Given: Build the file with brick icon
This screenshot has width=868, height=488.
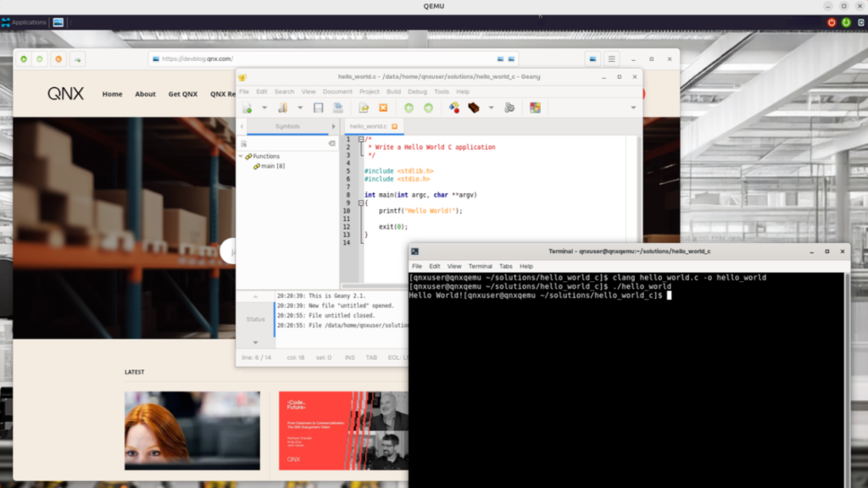Looking at the screenshot, I should click(x=474, y=108).
